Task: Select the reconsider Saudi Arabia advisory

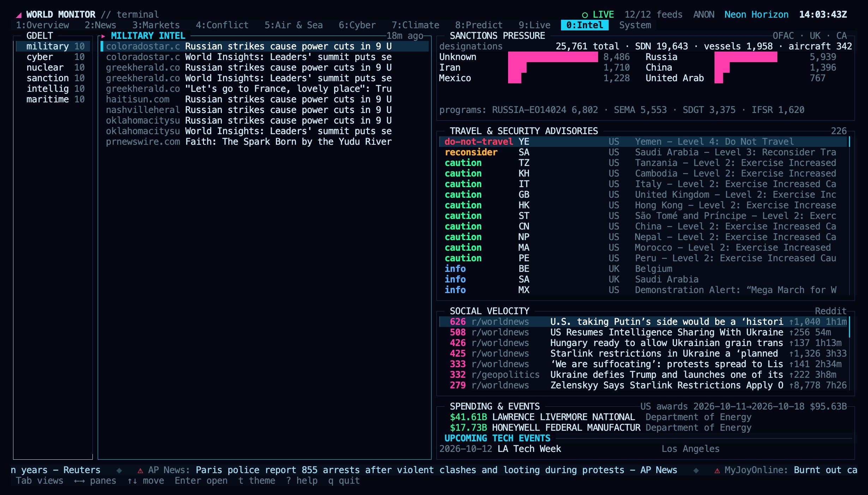Action: [643, 152]
